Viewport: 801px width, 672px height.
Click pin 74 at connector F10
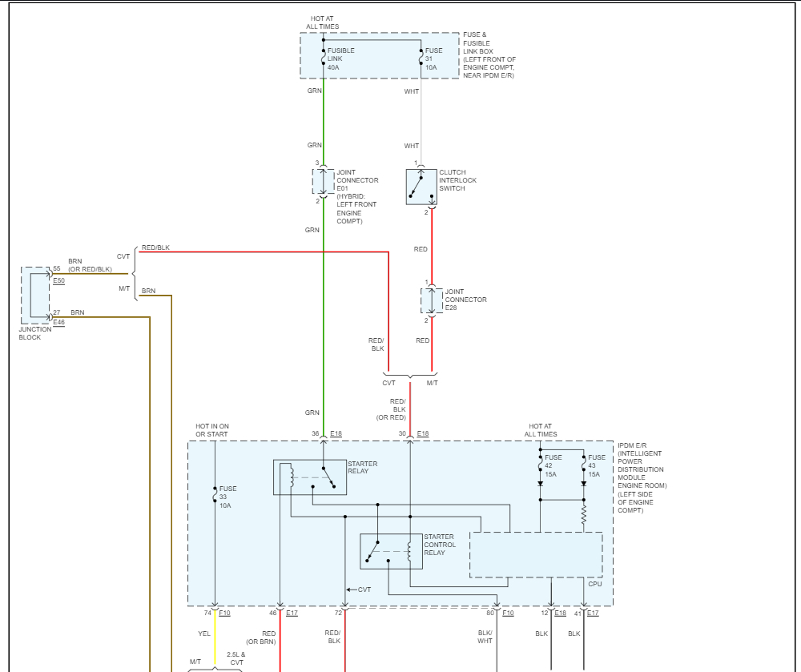[208, 613]
